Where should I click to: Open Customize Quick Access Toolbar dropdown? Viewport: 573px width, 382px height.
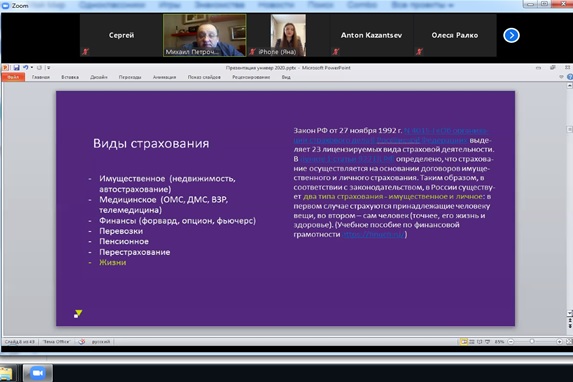coord(48,68)
